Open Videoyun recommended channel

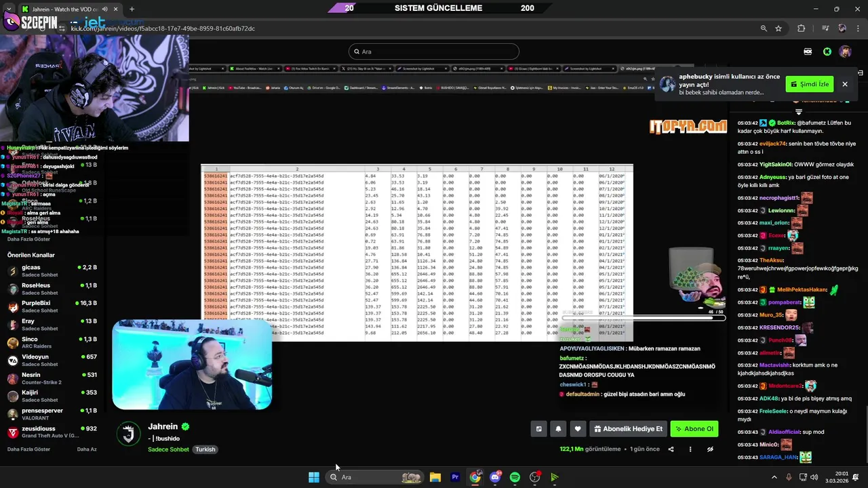(52, 360)
